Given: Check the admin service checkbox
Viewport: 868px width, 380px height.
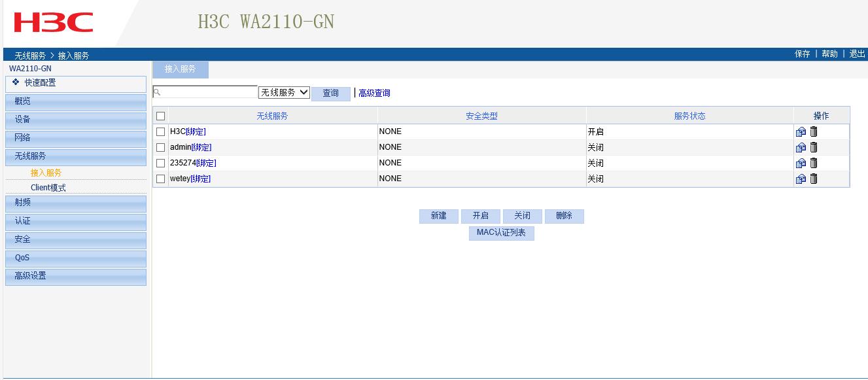Looking at the screenshot, I should [x=161, y=147].
